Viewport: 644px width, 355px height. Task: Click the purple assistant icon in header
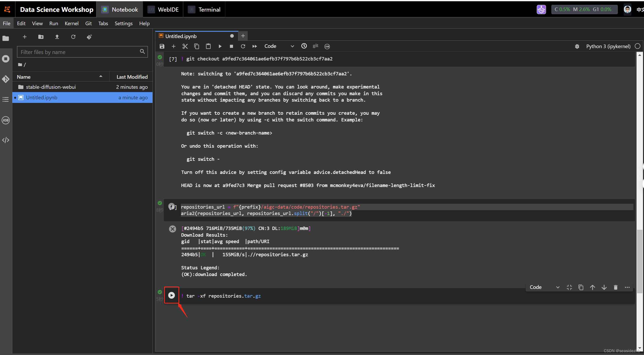pyautogui.click(x=541, y=10)
